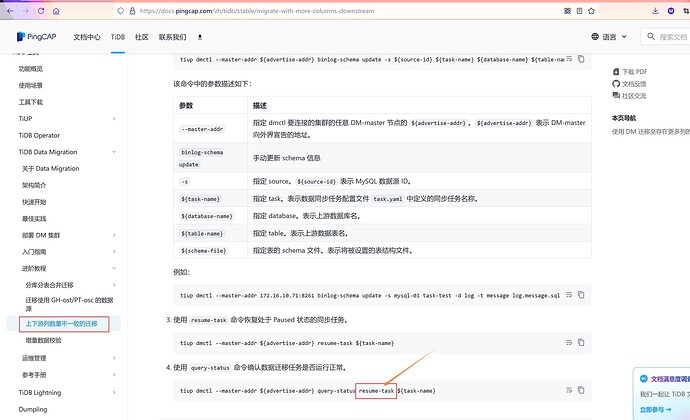
Task: Open TiDB Operator in sidebar
Action: coord(39,135)
